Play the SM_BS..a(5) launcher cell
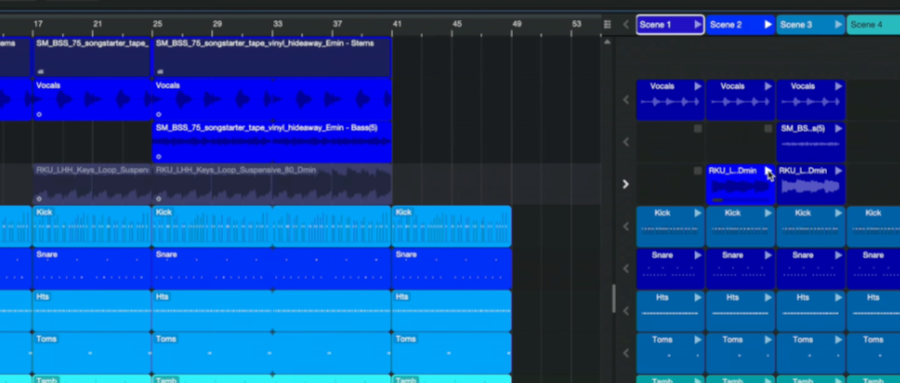Image resolution: width=900 pixels, height=383 pixels. (x=838, y=129)
